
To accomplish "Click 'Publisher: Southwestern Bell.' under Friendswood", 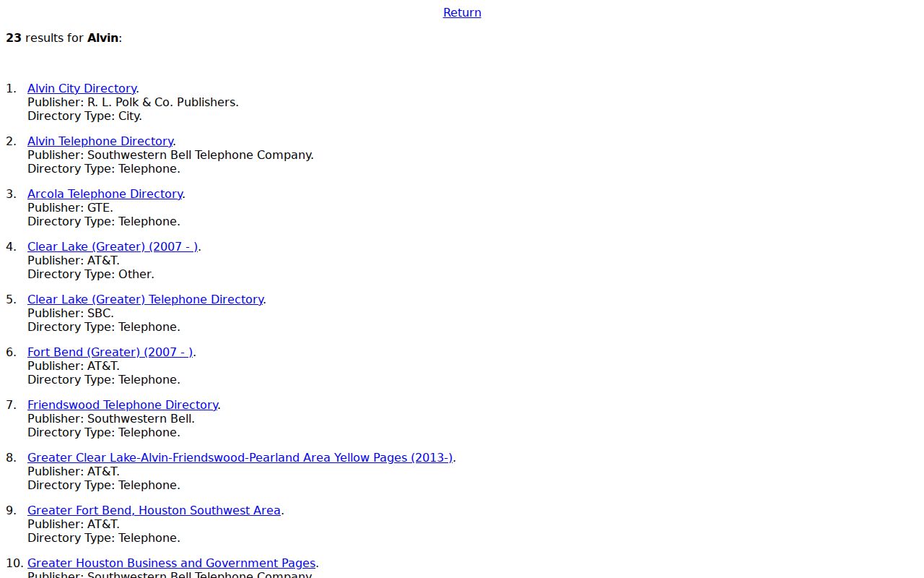I will [x=111, y=418].
